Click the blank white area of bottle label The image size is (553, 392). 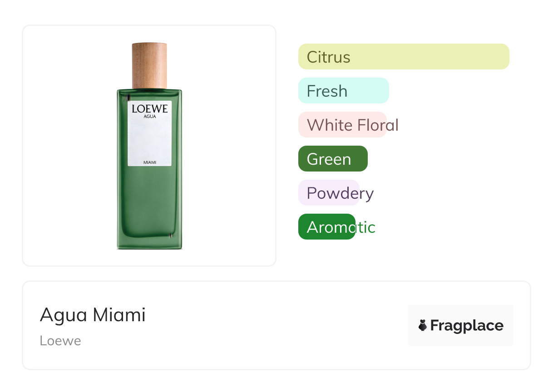click(x=150, y=138)
